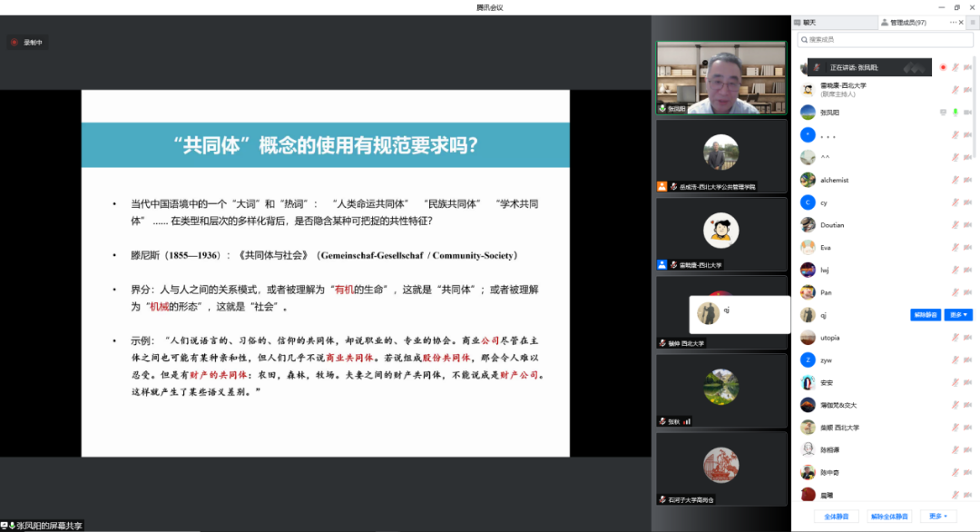The image size is (980, 532).
Task: Click the camera icon for 安安
Action: [x=966, y=383]
